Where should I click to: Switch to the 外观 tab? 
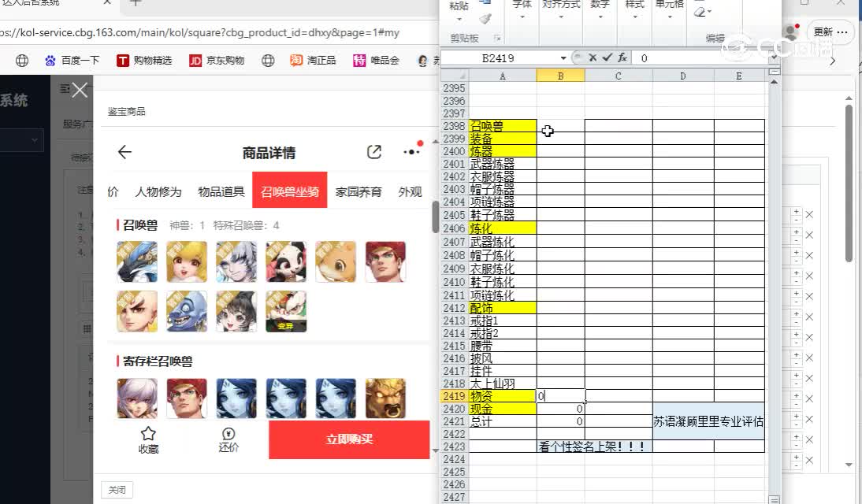pos(410,191)
